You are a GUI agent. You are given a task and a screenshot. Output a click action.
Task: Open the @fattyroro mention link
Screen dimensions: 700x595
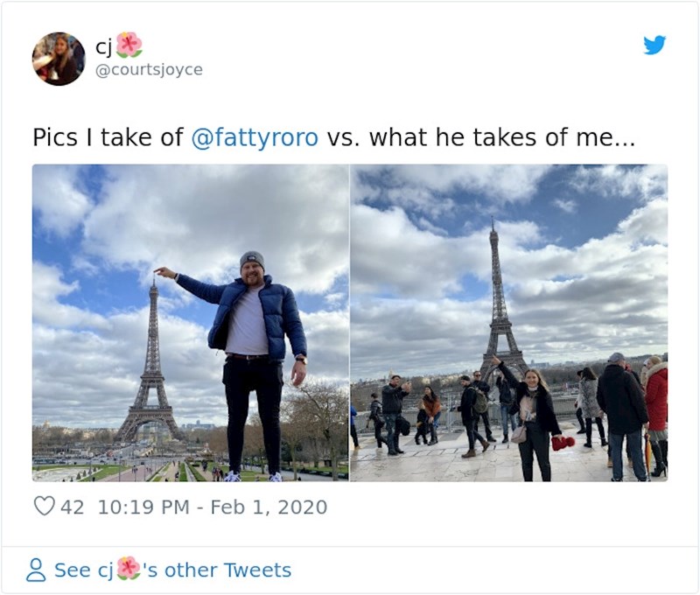[254, 137]
